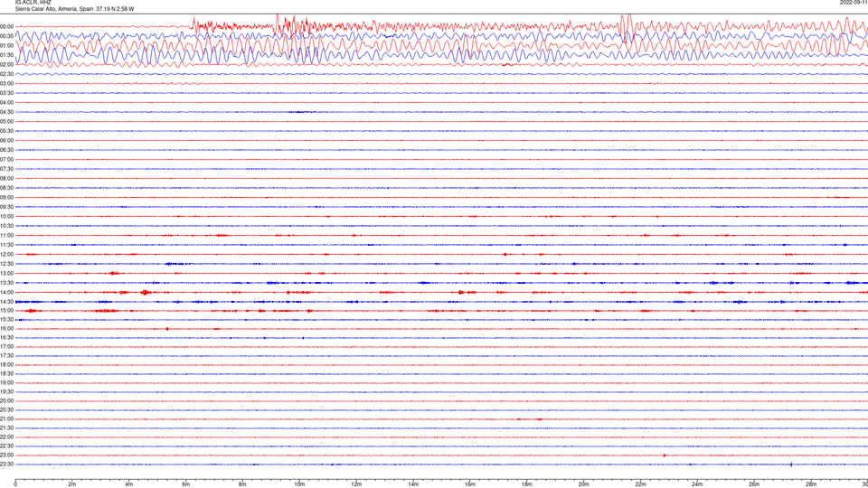Select the 07:30 time row label
This screenshot has height=488, width=868.
[6, 169]
